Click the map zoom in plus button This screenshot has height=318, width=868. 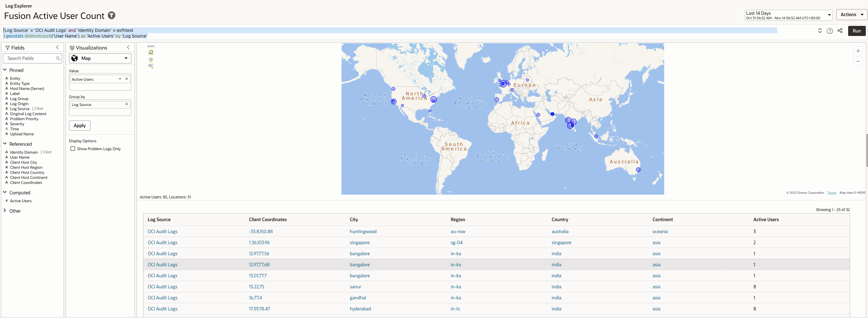click(858, 51)
